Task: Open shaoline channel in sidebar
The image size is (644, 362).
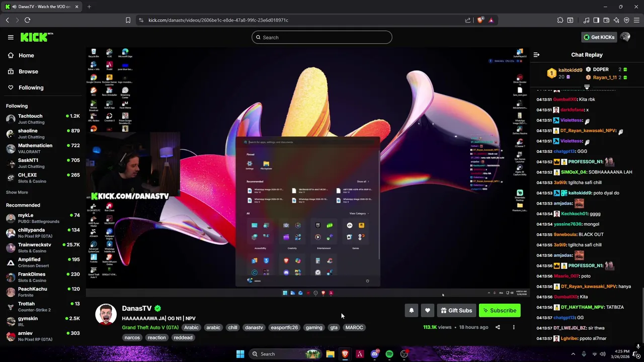Action: pyautogui.click(x=43, y=133)
